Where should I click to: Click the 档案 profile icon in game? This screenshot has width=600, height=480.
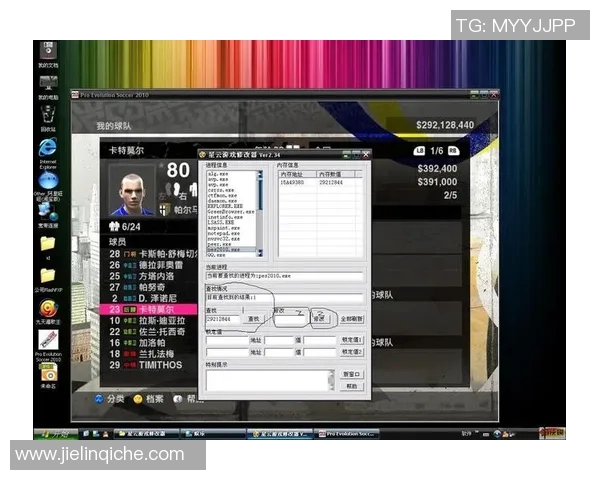click(138, 398)
